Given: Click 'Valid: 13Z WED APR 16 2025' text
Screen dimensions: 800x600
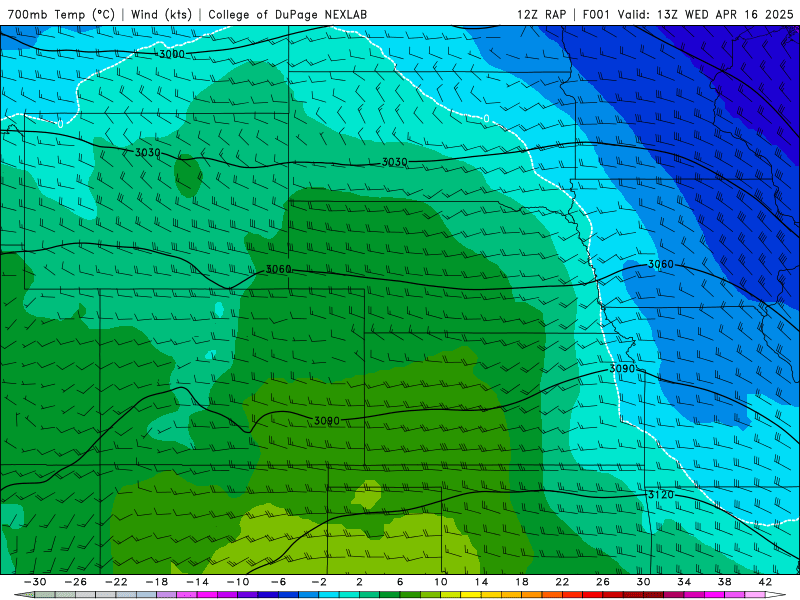Looking at the screenshot, I should 706,14.
